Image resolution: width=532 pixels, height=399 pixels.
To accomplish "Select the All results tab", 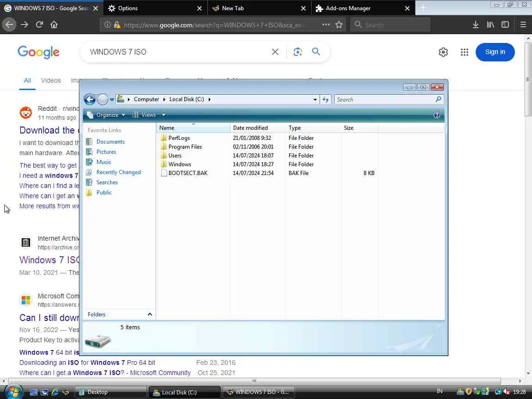I will coord(27,80).
